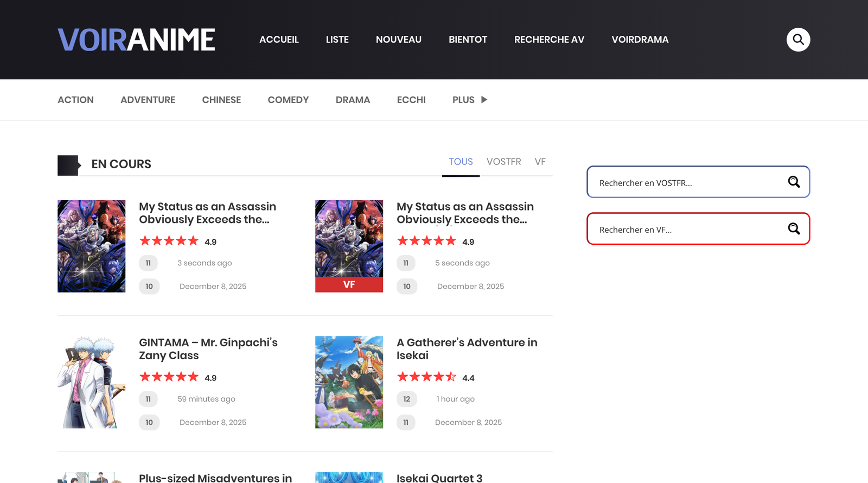This screenshot has width=868, height=483.
Task: Open first My Status as an Assassin title
Action: coord(207,213)
